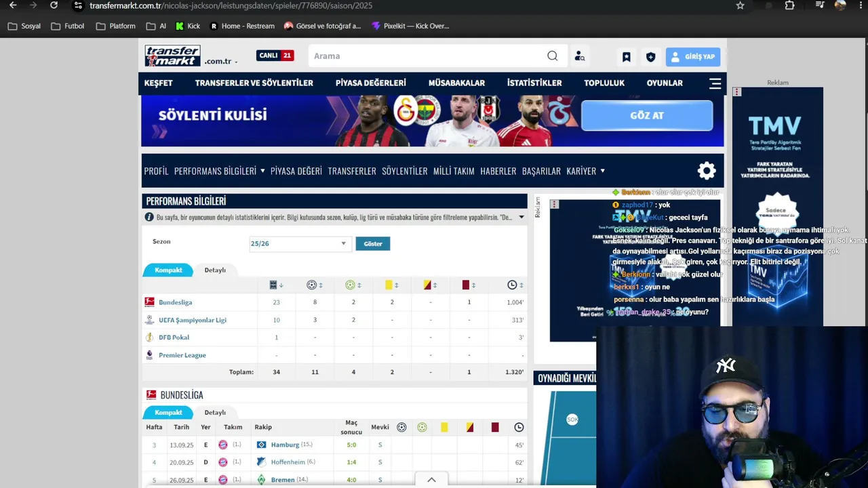Open TOPLULUK navigation menu

604,83
